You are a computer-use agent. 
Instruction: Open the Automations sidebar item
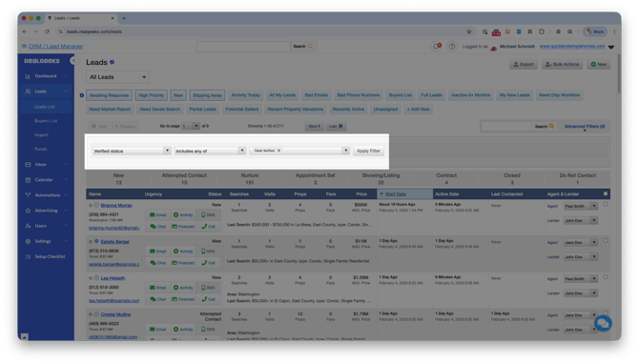coord(46,195)
